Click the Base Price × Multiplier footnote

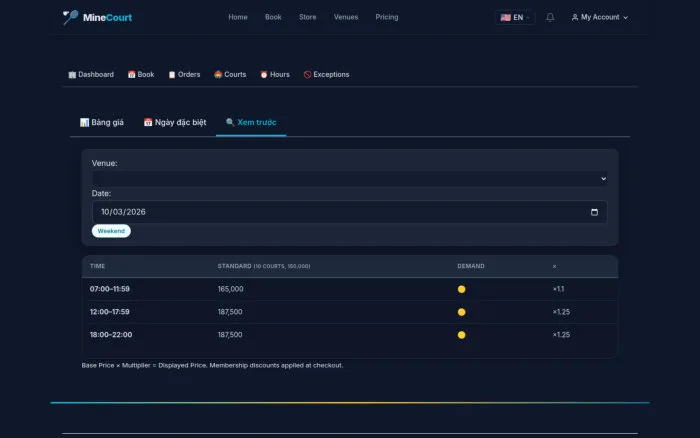[x=212, y=365]
